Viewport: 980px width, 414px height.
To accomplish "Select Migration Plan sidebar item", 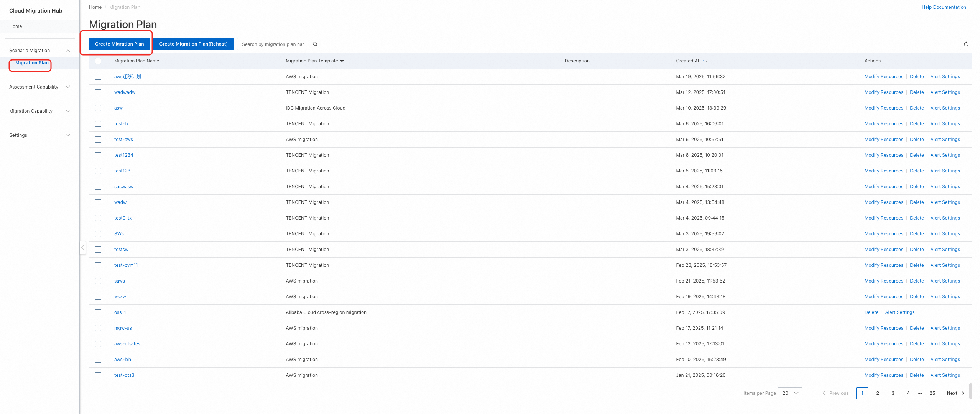I will (x=32, y=63).
